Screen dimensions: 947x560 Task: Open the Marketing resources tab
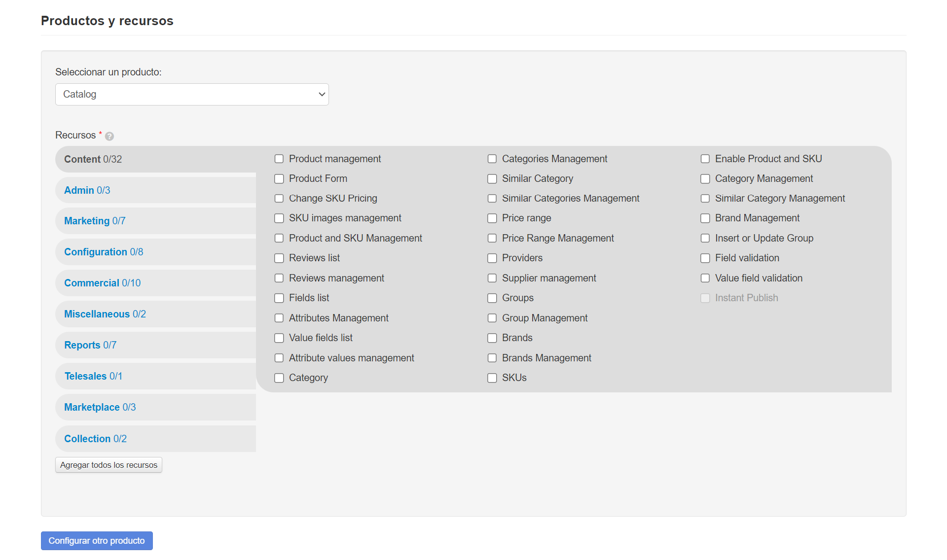click(x=95, y=221)
